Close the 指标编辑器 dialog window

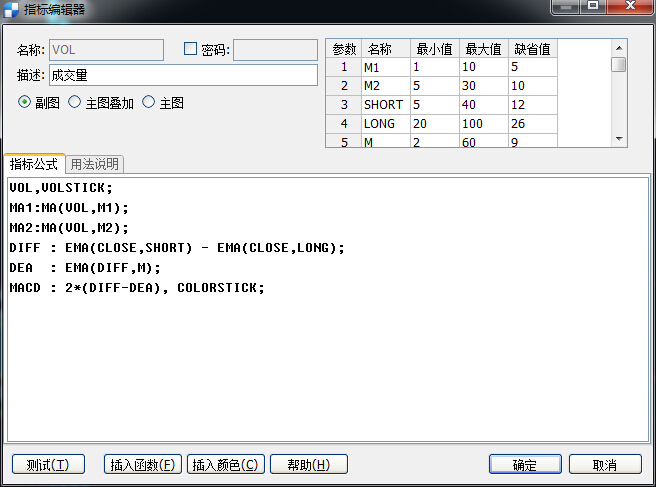pos(632,8)
